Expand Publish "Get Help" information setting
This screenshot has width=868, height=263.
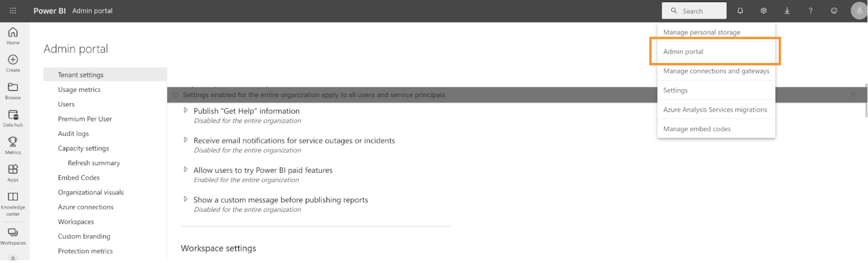pos(186,110)
